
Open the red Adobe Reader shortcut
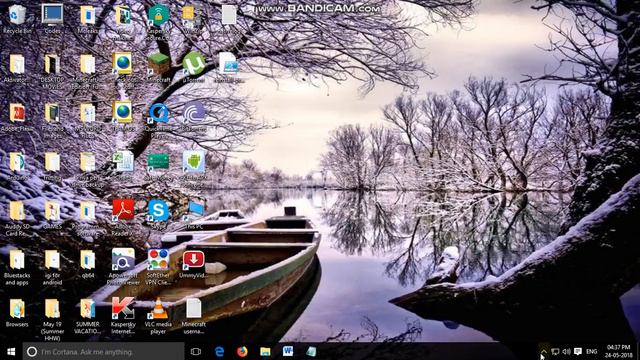pos(123,217)
